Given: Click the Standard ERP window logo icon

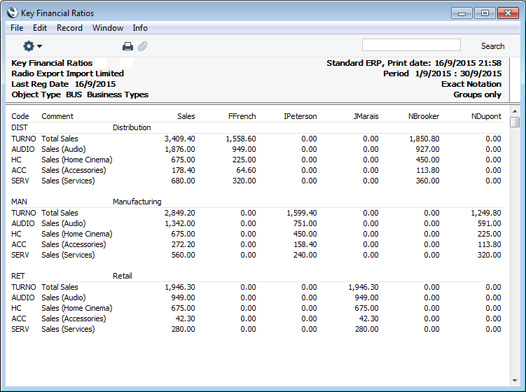Looking at the screenshot, I should (12, 13).
